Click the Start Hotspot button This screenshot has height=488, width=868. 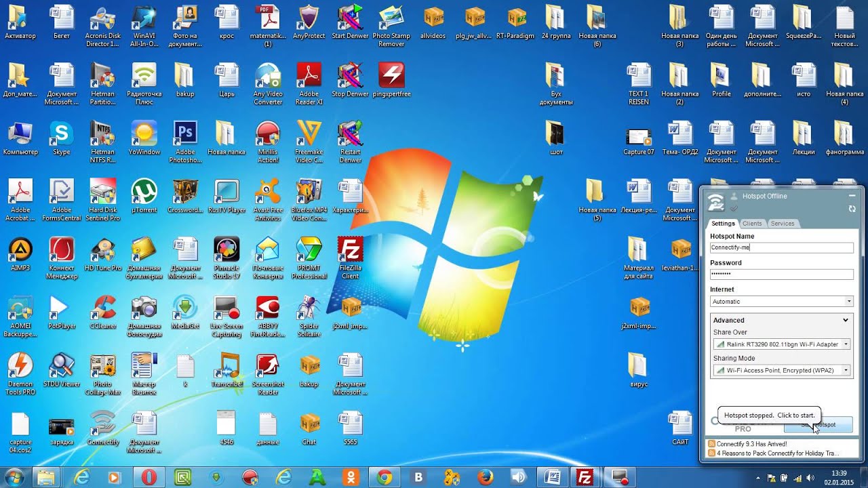[818, 425]
